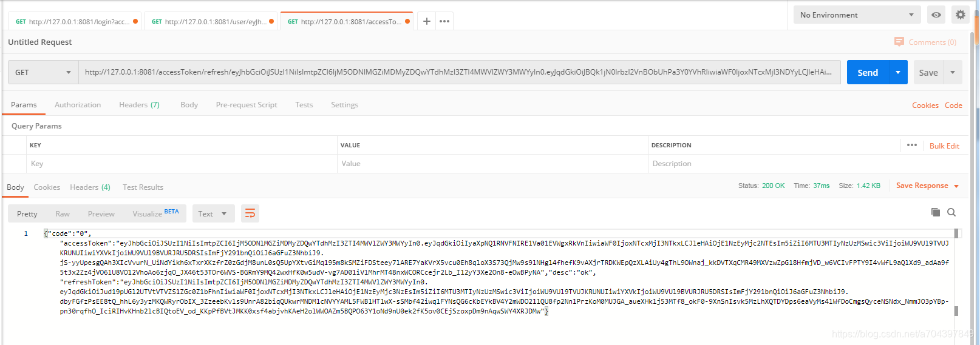Viewport: 980px width, 345px height.
Task: Click the response body vertical scrollbar
Action: pos(956,273)
